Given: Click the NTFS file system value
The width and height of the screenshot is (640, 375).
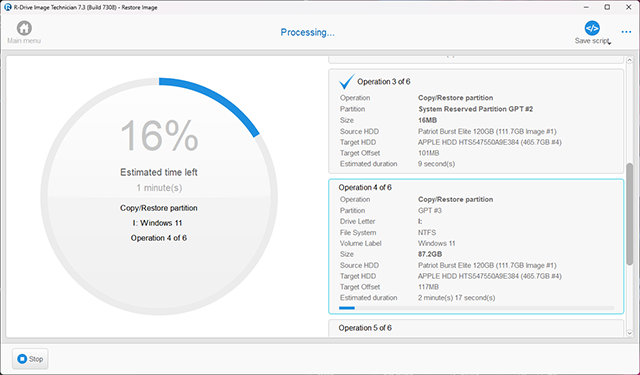Looking at the screenshot, I should tap(427, 233).
